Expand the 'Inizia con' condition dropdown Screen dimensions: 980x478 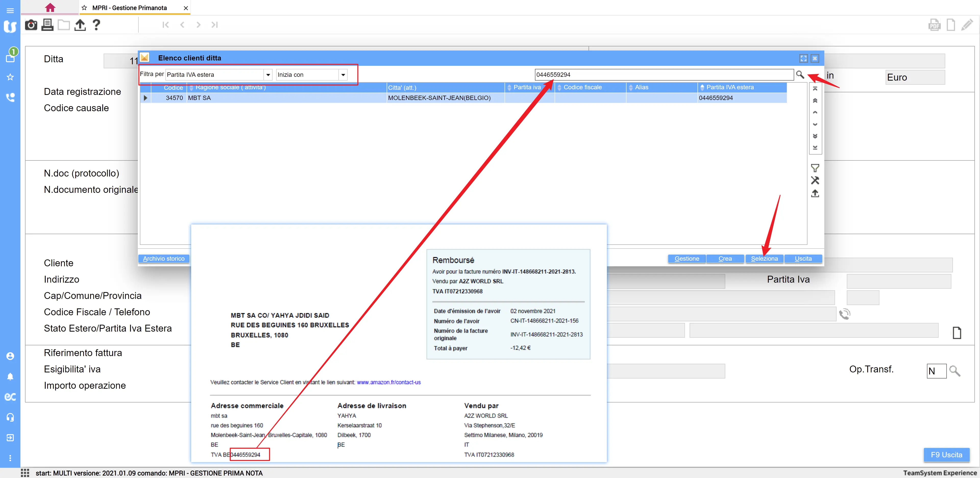click(x=343, y=75)
